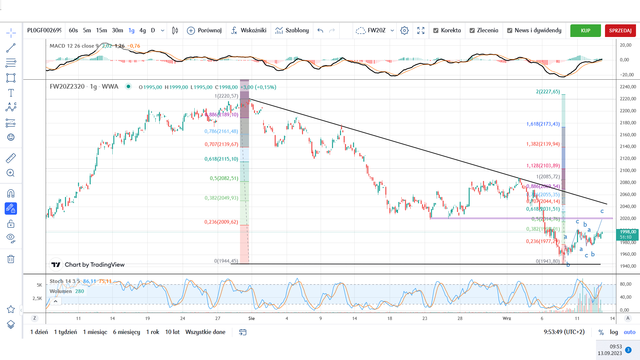Select the text annotation tool

[x=11, y=93]
